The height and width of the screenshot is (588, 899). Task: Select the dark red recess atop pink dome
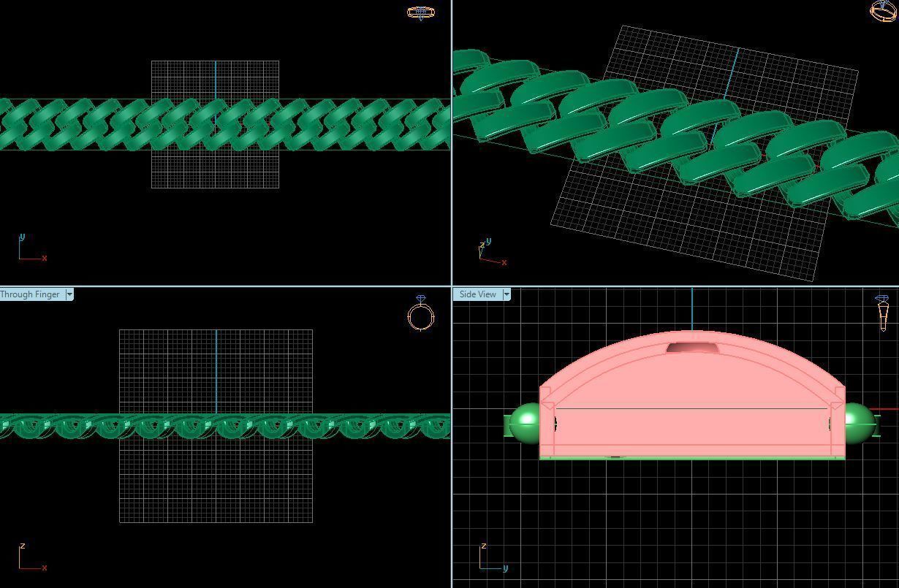click(x=693, y=348)
